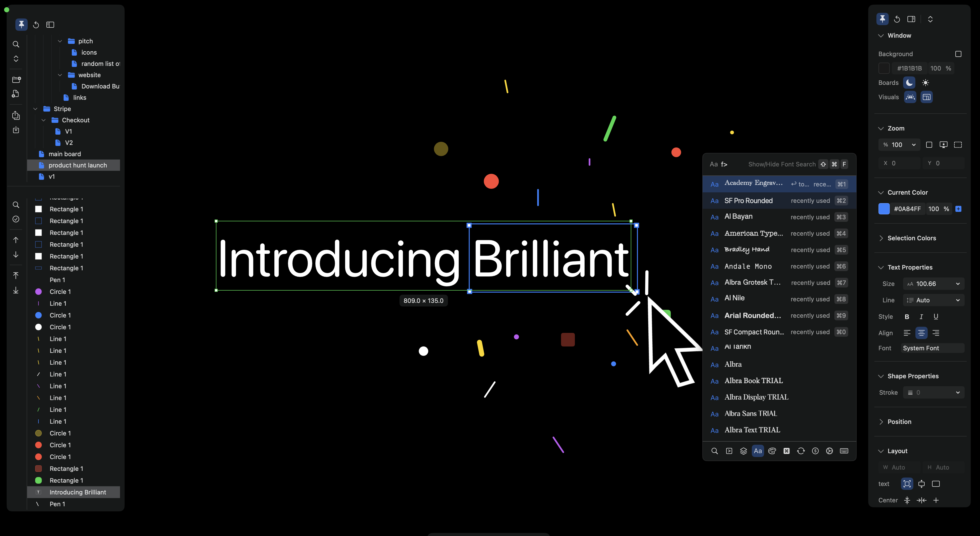980x536 pixels.
Task: Align text left
Action: 907,333
